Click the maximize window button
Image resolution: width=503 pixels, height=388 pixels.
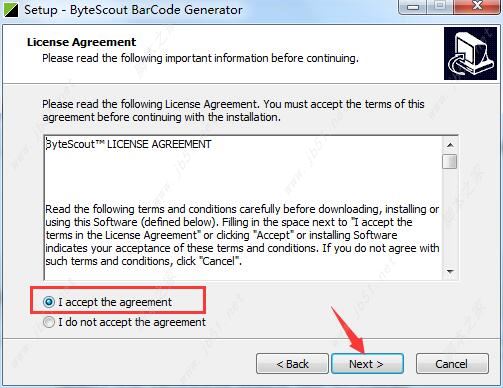440,6
